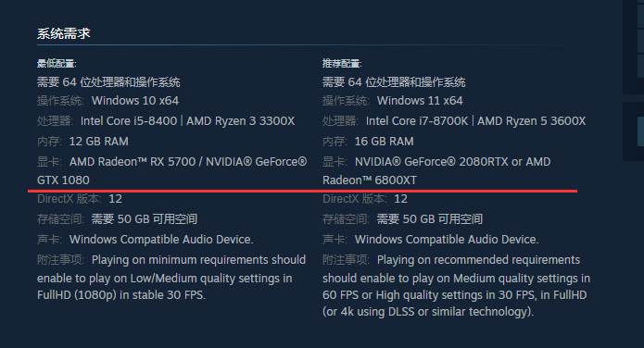The width and height of the screenshot is (644, 348).
Task: Click Intel Core i5-8400 processor line
Action: click(166, 121)
